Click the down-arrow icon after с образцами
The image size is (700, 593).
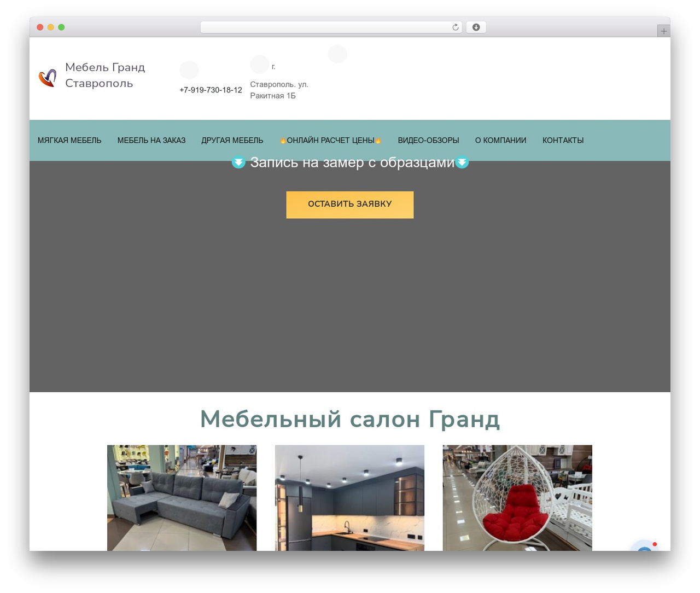(462, 162)
